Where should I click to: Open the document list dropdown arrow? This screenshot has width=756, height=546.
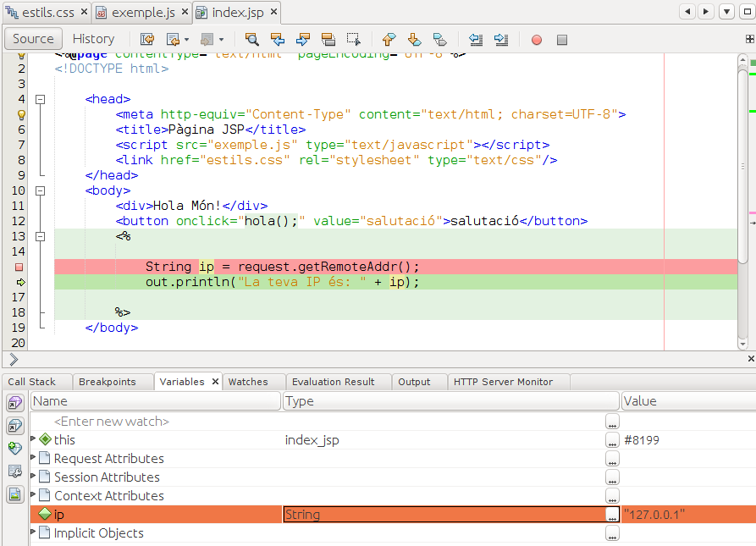pos(726,12)
